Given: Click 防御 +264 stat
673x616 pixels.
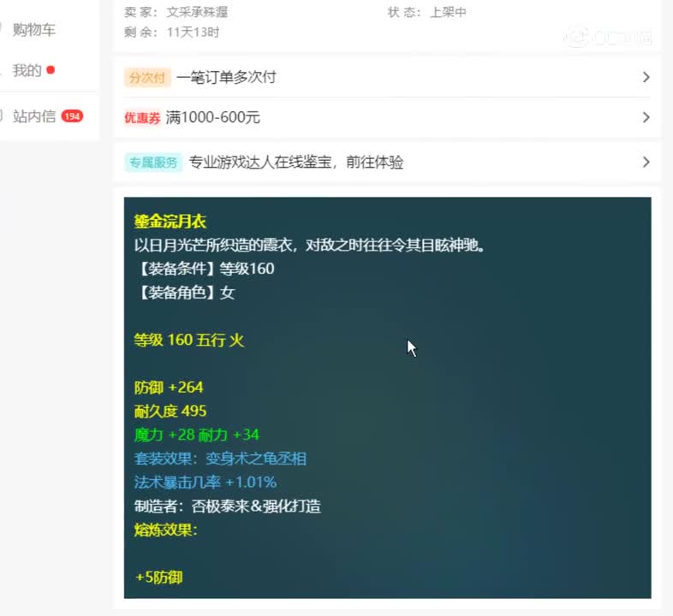Looking at the screenshot, I should [x=169, y=388].
